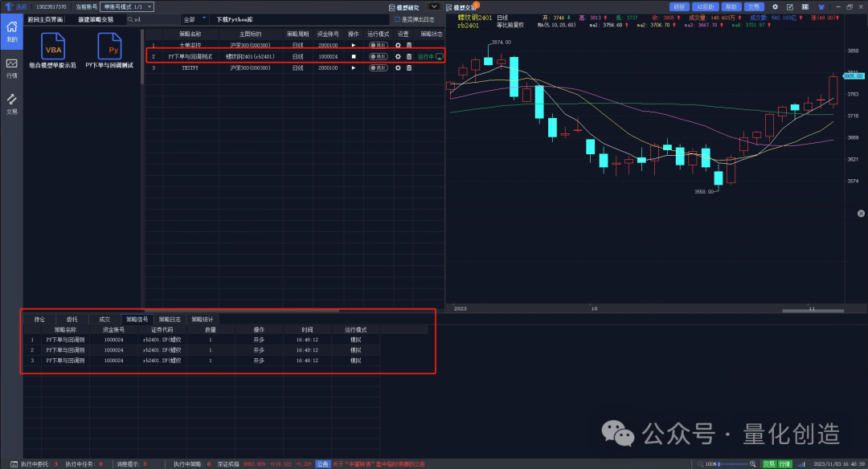This screenshot has width=868, height=469.
Task: Stop the running PY下单与回调测试 strategy
Action: pos(354,56)
